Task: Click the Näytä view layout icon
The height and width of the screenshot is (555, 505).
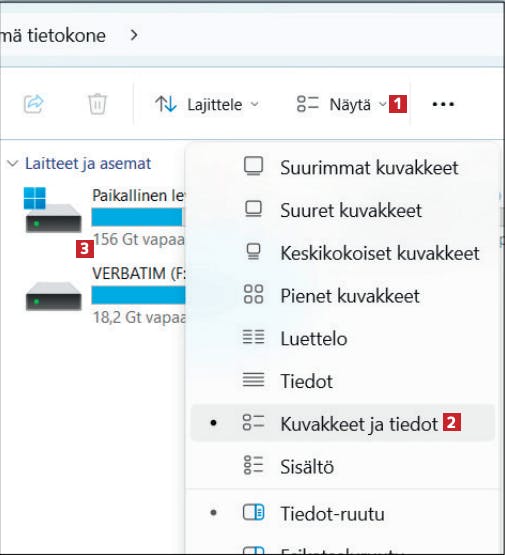Action: [x=308, y=104]
